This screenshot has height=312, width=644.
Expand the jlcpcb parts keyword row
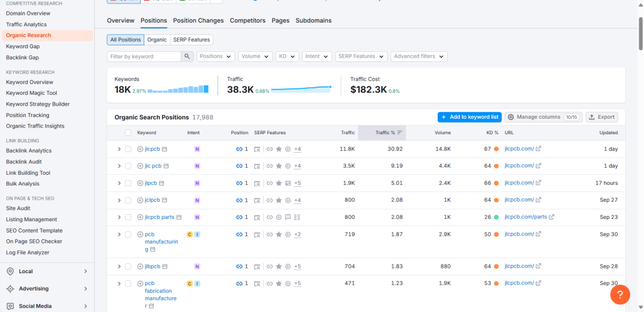point(119,217)
